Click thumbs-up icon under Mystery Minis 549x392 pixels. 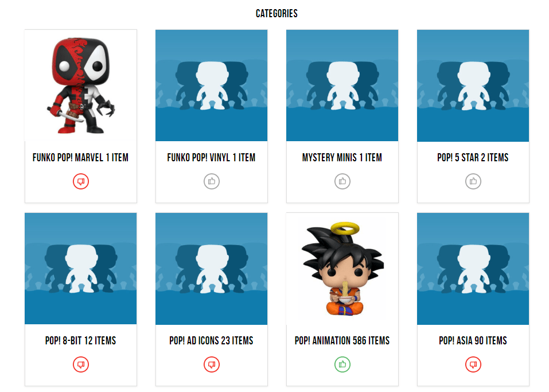coord(342,181)
